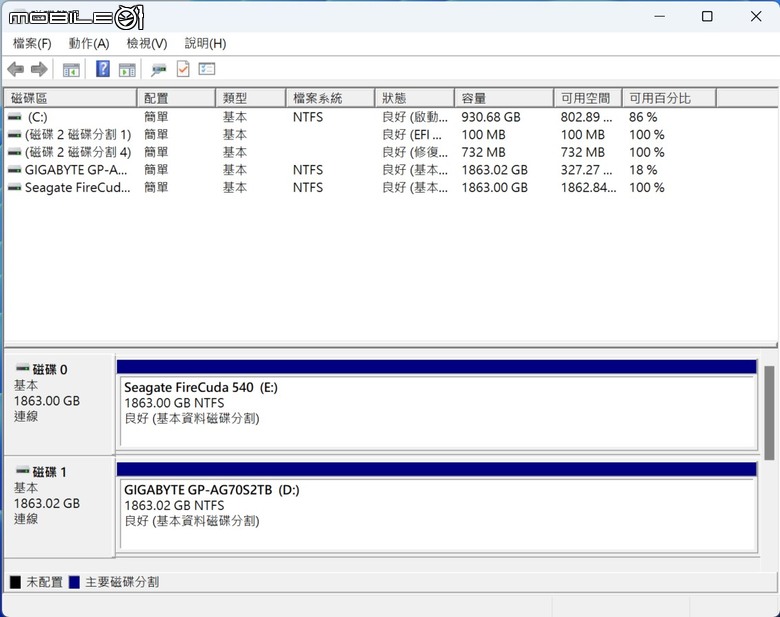Viewport: 780px width, 617px height.
Task: Sort by the 類型 column header
Action: pyautogui.click(x=251, y=98)
